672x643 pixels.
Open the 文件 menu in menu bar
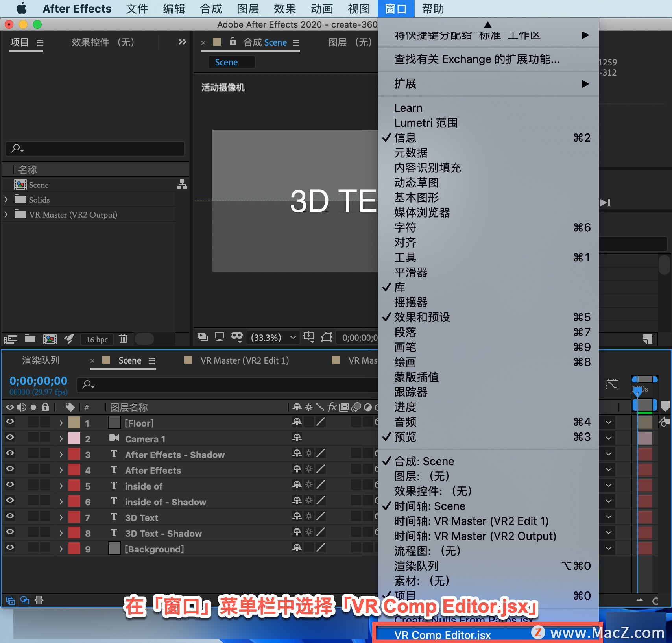click(x=137, y=9)
